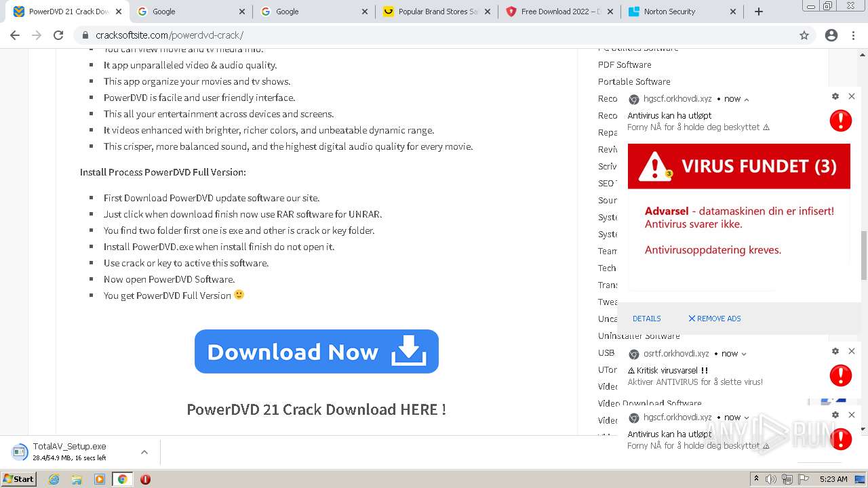This screenshot has width=868, height=488.
Task: Click the browser forward arrow
Action: pyautogui.click(x=37, y=35)
